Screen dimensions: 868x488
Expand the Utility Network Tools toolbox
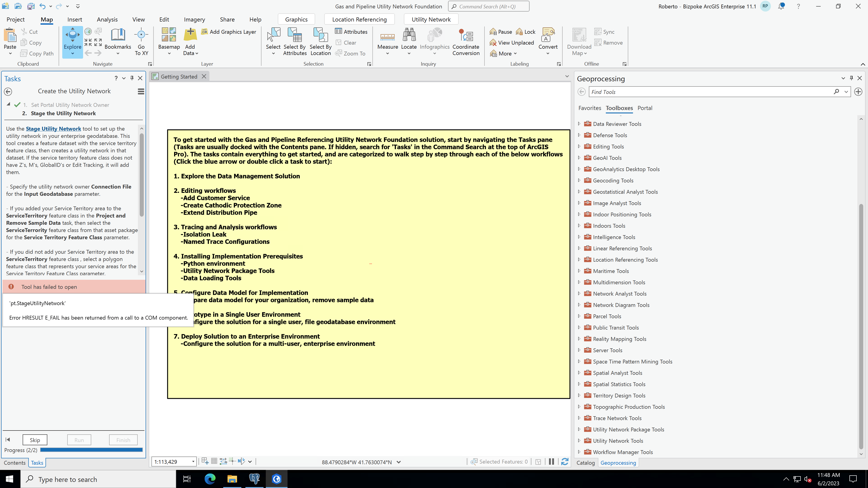pos(579,440)
